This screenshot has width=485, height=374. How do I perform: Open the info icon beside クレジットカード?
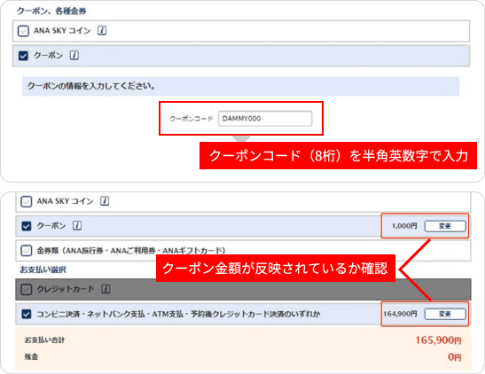[106, 289]
